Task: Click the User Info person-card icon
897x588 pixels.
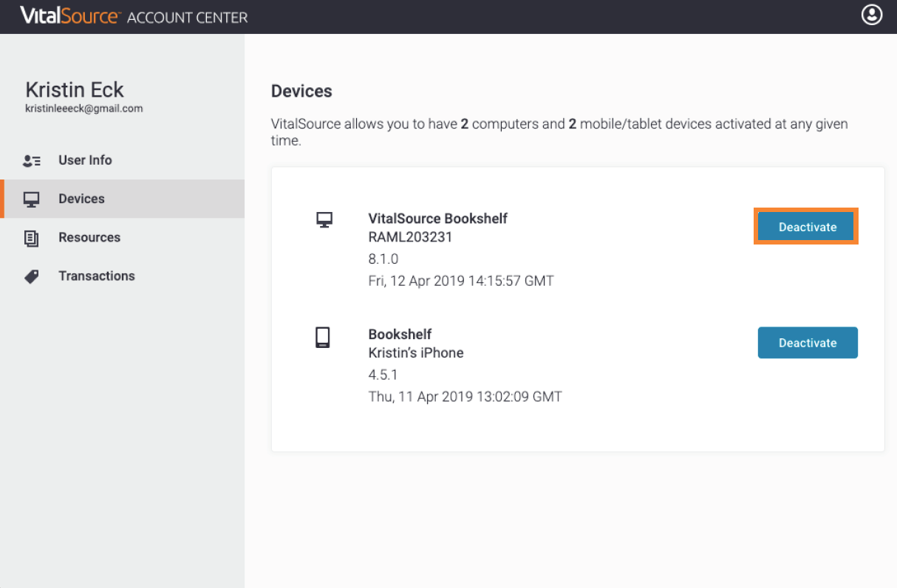Action: [x=32, y=160]
